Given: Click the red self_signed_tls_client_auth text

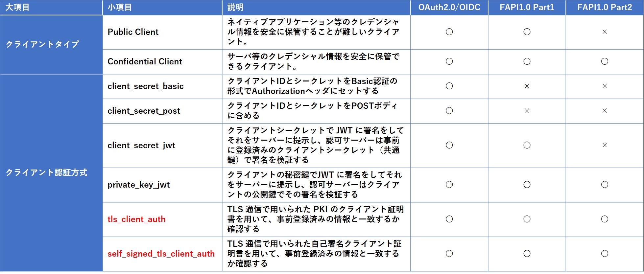Looking at the screenshot, I should pyautogui.click(x=161, y=254).
